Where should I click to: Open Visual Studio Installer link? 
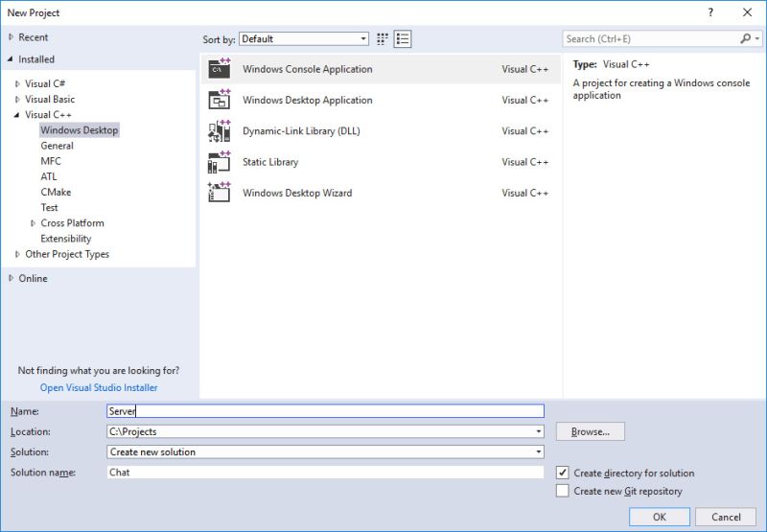[99, 388]
